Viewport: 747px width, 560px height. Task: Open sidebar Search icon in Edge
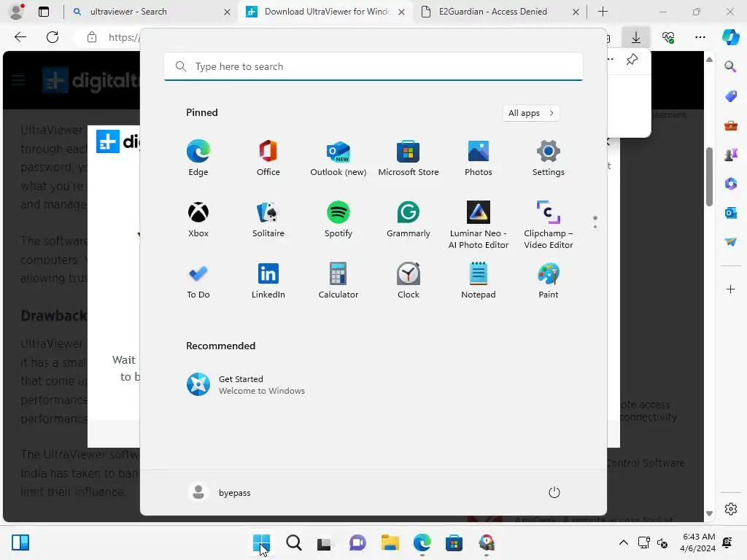pos(730,66)
